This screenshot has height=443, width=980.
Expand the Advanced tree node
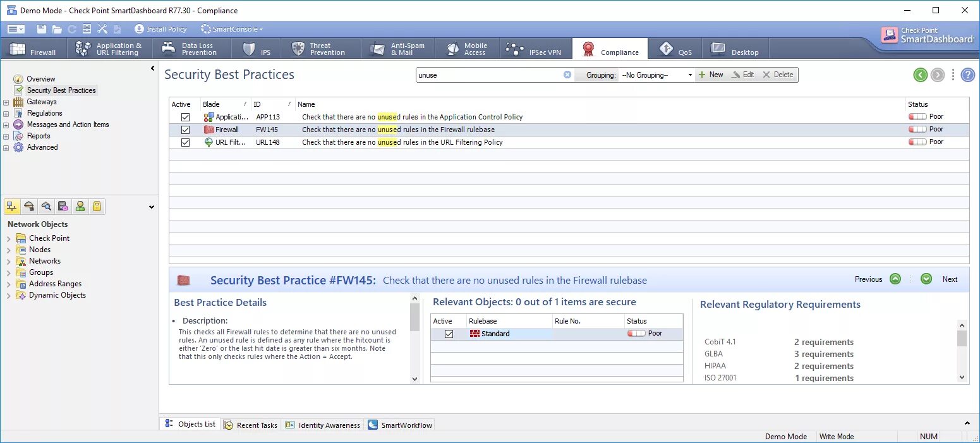click(6, 147)
